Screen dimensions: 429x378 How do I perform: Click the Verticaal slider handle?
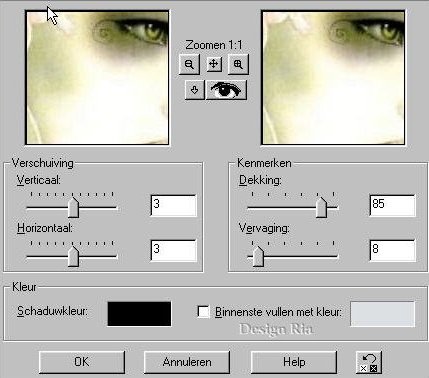(x=73, y=207)
